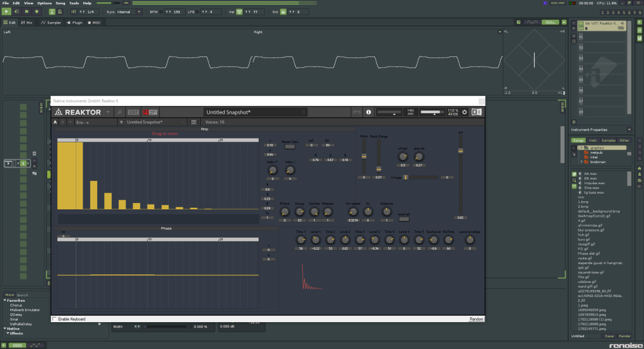Open the File menu
This screenshot has height=349, width=644.
coord(5,3)
